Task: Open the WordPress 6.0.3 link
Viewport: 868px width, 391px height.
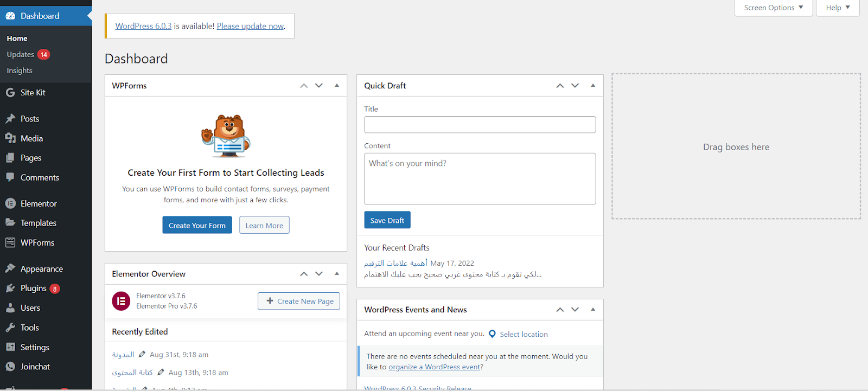Action: tap(143, 26)
